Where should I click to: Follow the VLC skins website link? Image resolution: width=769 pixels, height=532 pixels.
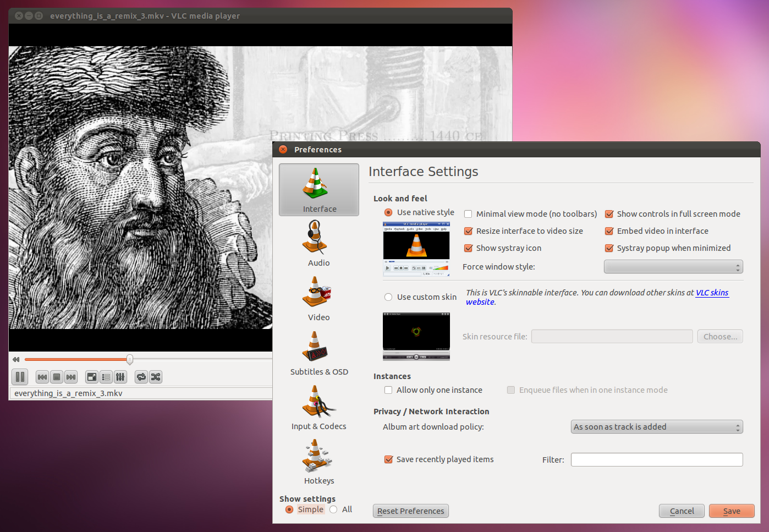[x=712, y=293]
